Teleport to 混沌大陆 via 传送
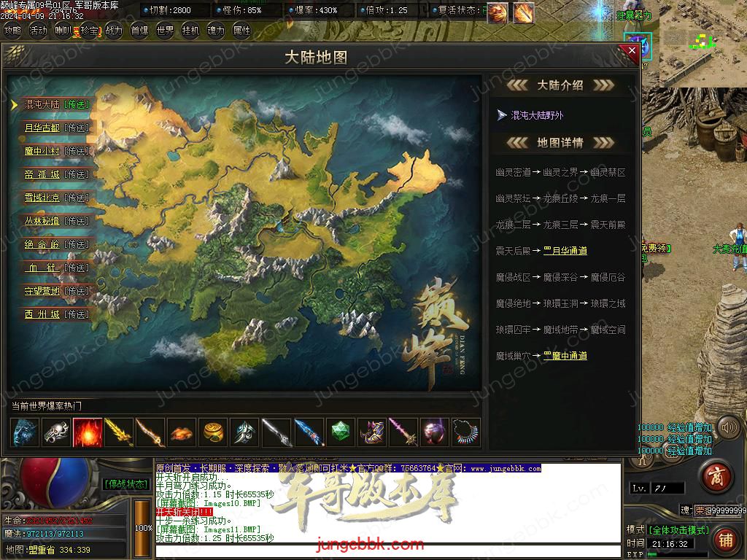747x560 pixels. click(77, 104)
